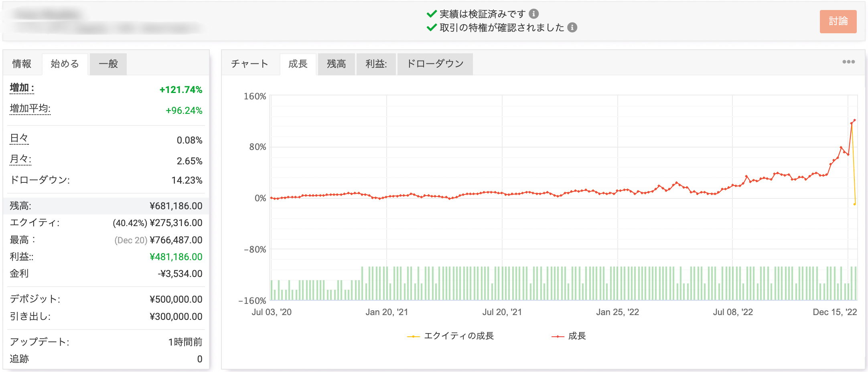Click the 増加平均: label
Screen dimensions: 868x372
point(30,109)
